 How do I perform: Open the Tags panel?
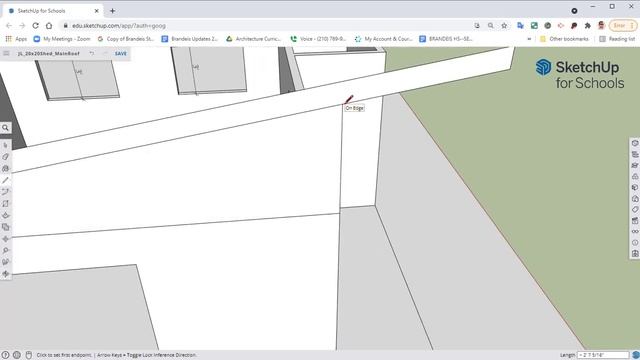click(635, 209)
